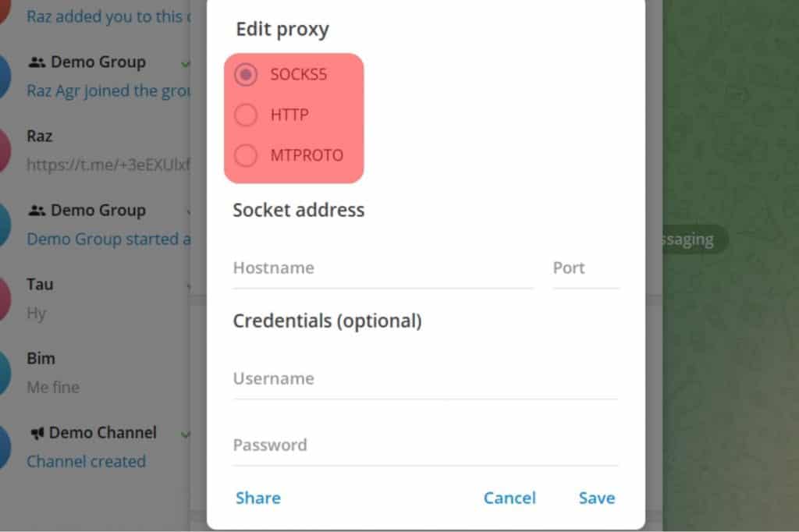Click the people icon on the second Demo Group
This screenshot has width=799, height=532.
click(x=37, y=210)
